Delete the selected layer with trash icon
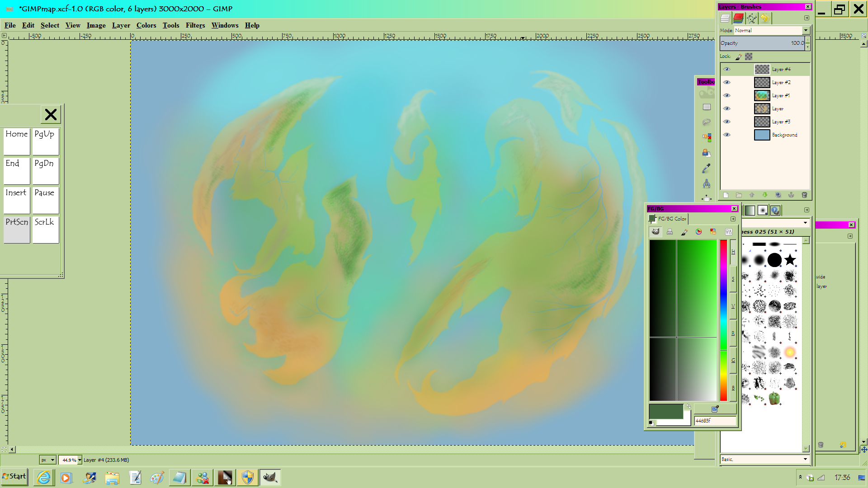The image size is (868, 488). [804, 195]
